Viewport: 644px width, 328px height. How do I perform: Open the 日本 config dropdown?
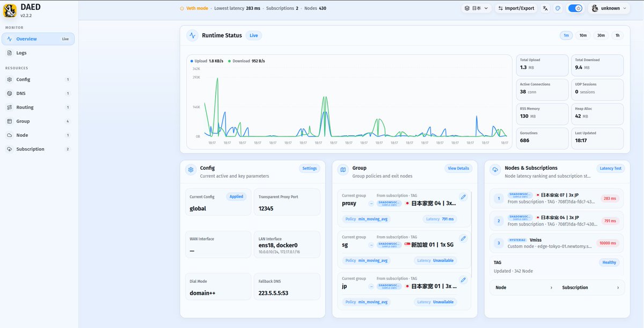[x=477, y=8]
